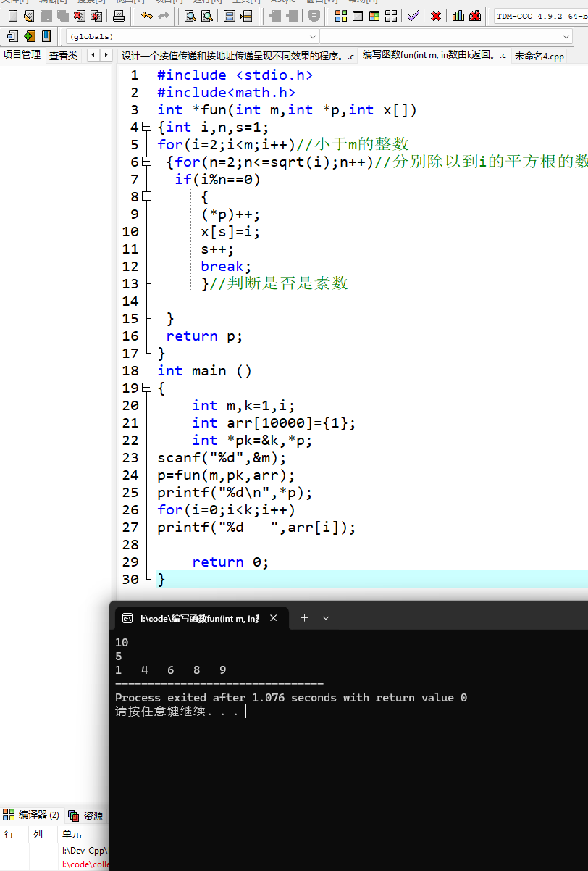
Task: Click the Close All files toolbar icon
Action: tap(96, 16)
